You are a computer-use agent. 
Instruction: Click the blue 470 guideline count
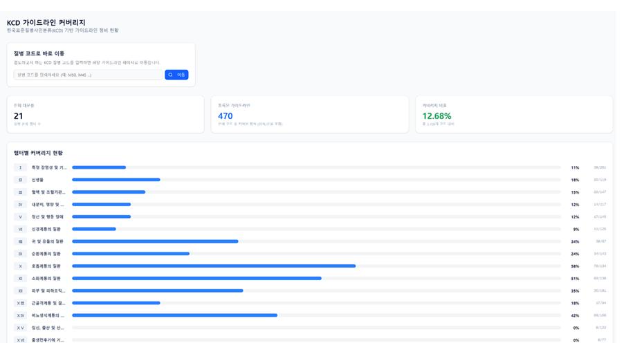point(226,116)
